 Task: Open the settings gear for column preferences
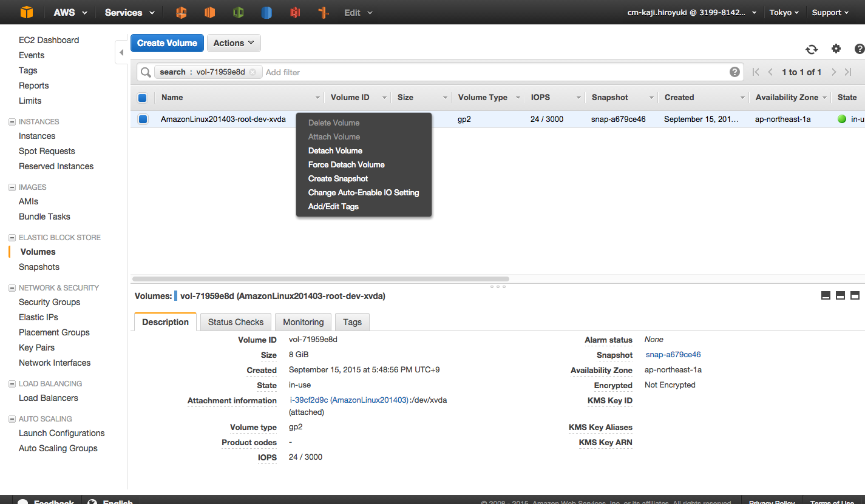pyautogui.click(x=836, y=49)
